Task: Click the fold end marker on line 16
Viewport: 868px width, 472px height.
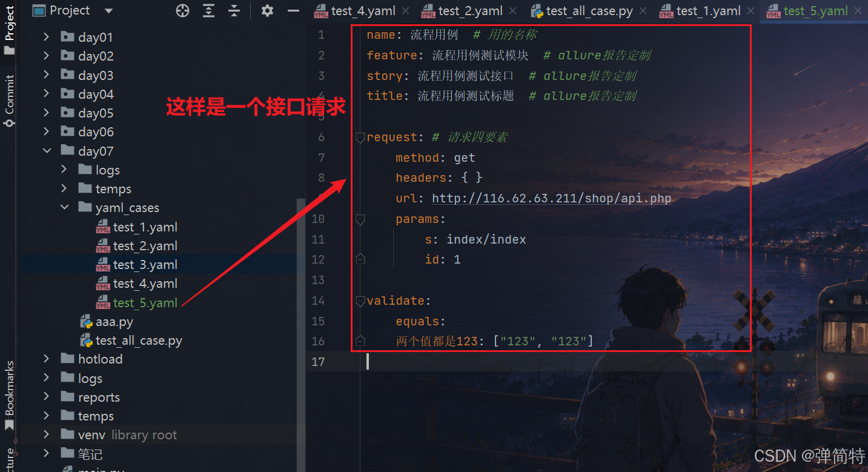Action: (x=360, y=341)
